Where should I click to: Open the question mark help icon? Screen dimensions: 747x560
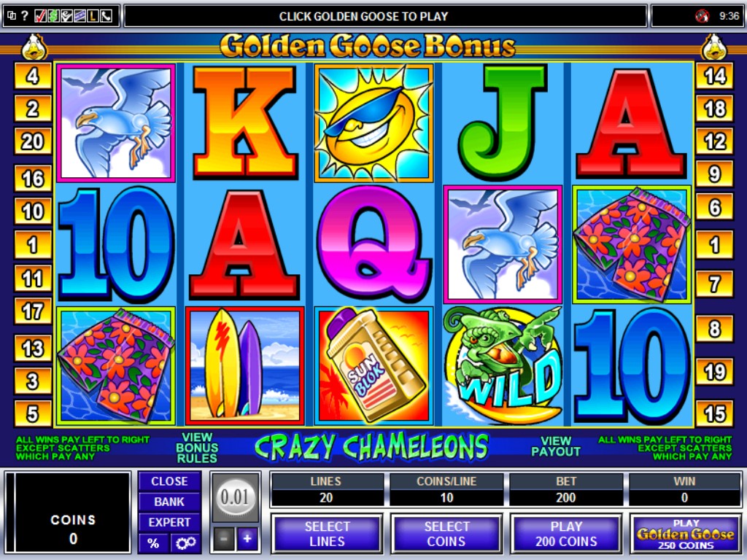[x=25, y=16]
